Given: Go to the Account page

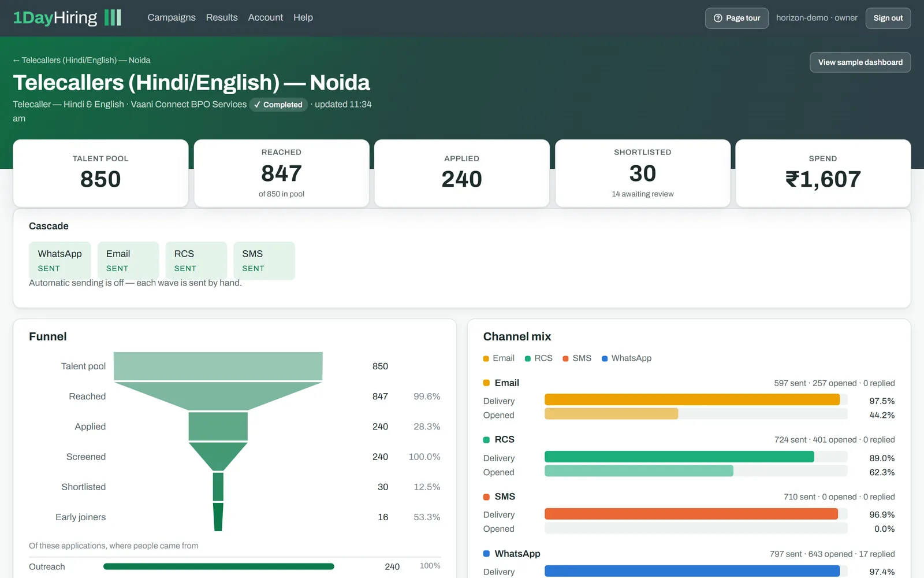Looking at the screenshot, I should click(x=266, y=17).
